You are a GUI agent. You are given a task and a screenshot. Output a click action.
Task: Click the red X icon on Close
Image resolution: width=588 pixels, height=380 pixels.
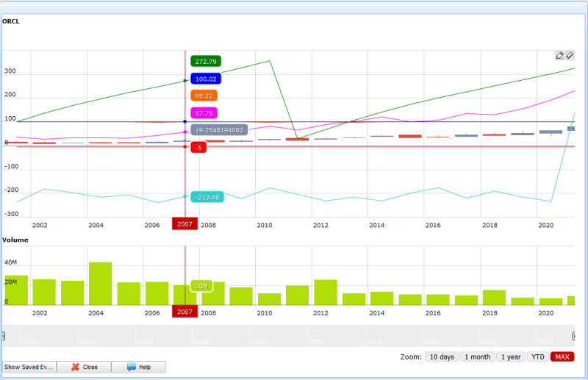point(75,367)
